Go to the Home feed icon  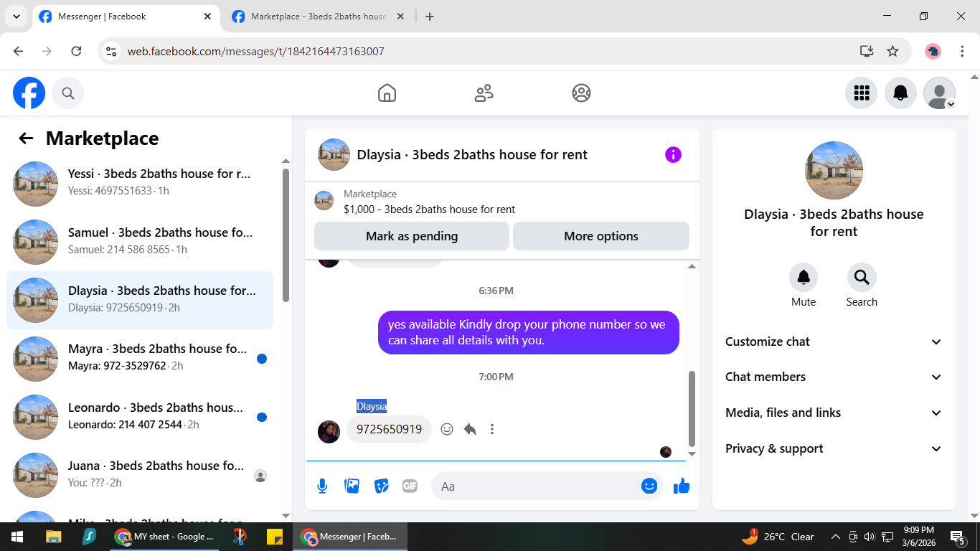387,93
